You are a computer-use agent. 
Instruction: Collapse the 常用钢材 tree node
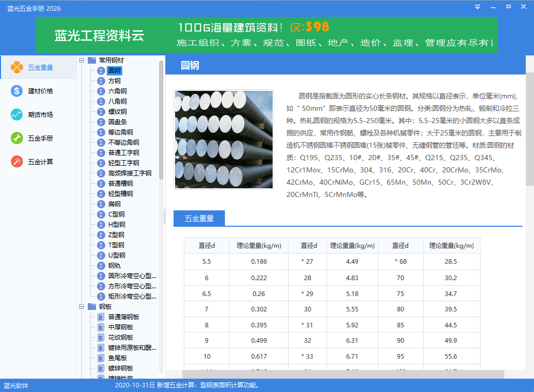click(82, 60)
